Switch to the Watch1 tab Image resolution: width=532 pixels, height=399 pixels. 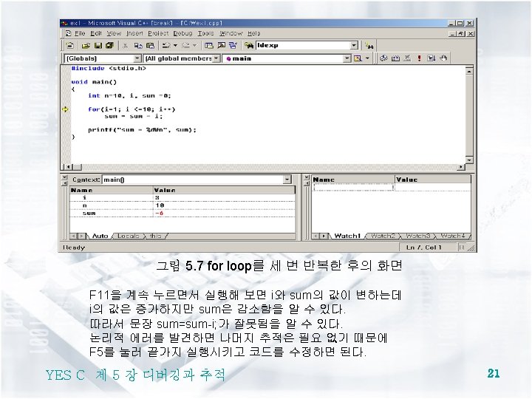click(x=347, y=236)
